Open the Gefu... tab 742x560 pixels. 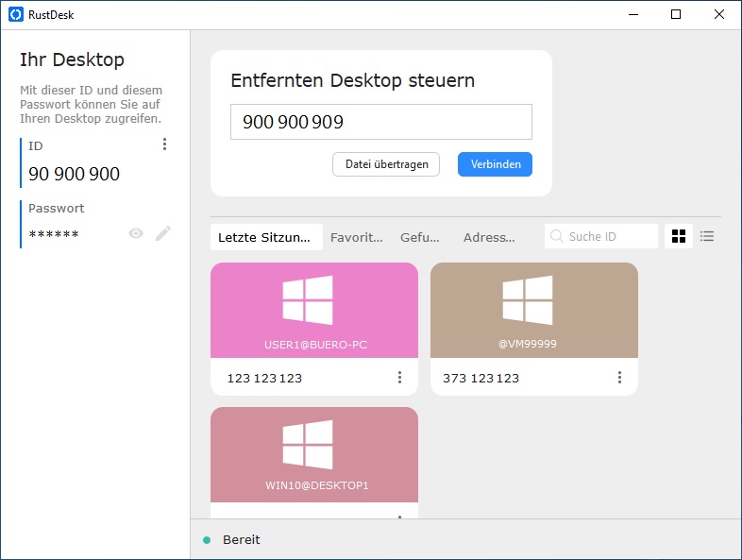[420, 237]
